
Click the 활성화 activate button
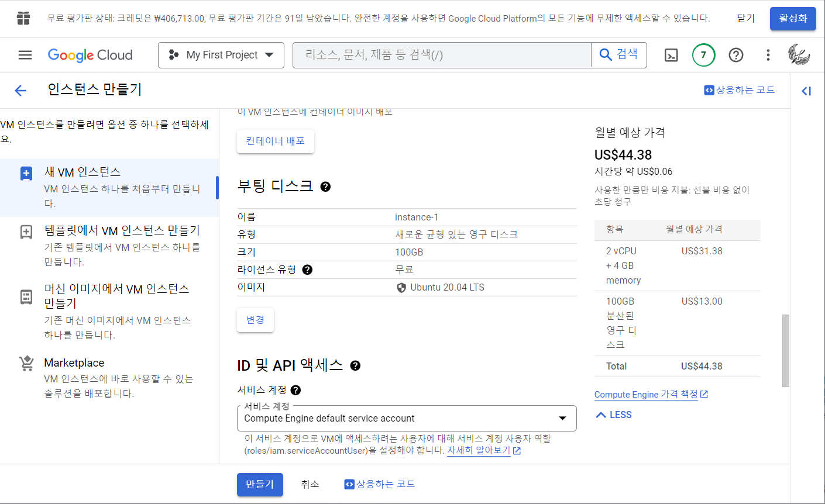793,19
